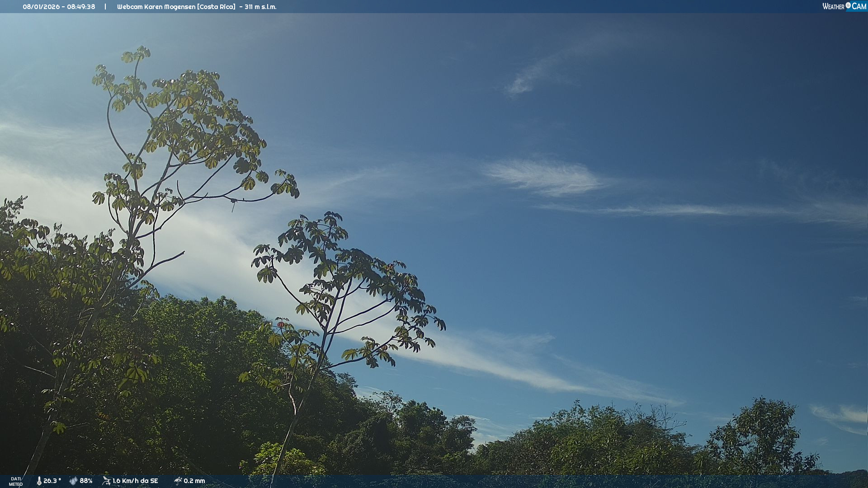Click the 08/01/2026 date stamp
868x488 pixels.
tap(41, 7)
